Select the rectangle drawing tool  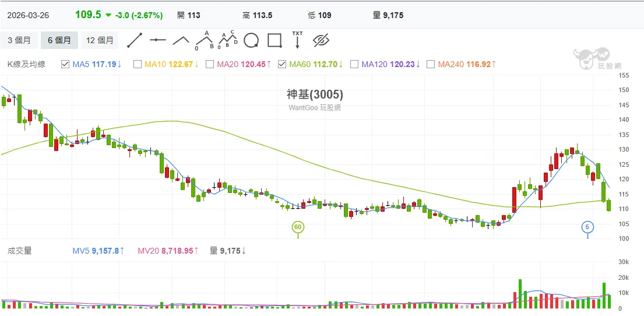pos(275,40)
